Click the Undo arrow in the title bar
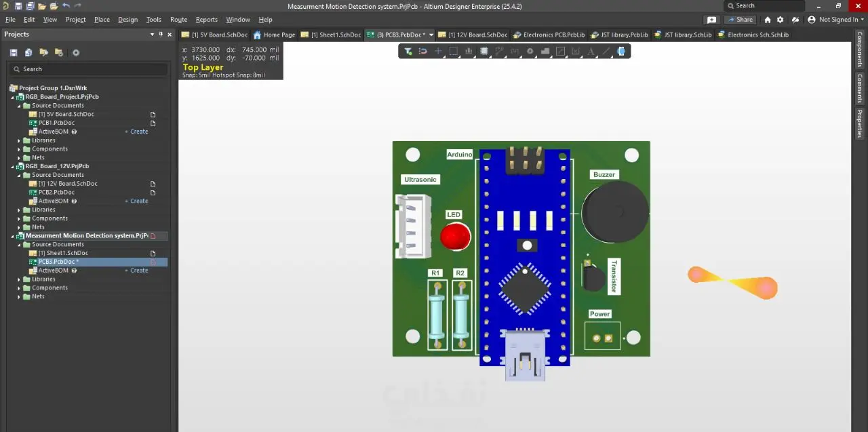This screenshot has width=868, height=432. point(66,6)
